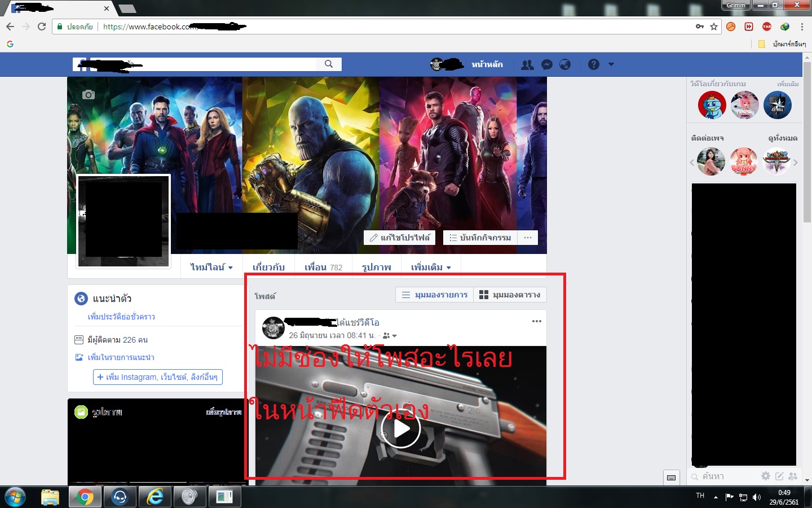
Task: Click the ดูทั้งหมด see all link
Action: 783,138
